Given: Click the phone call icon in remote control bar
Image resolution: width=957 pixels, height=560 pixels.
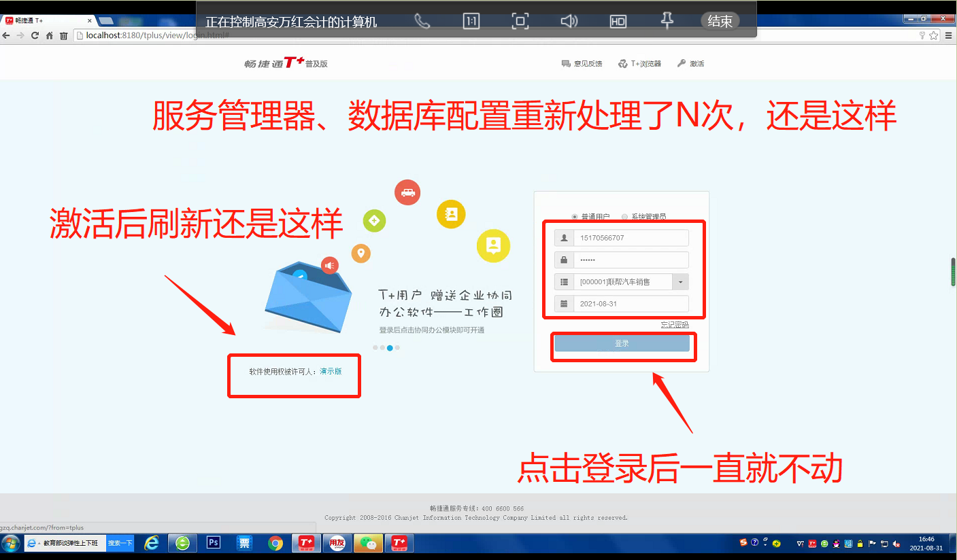Looking at the screenshot, I should coord(422,21).
